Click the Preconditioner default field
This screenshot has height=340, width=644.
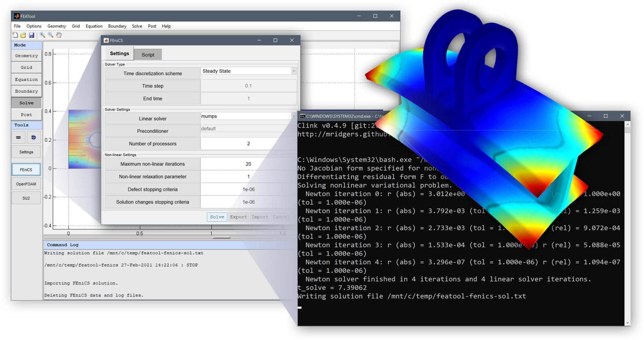249,129
